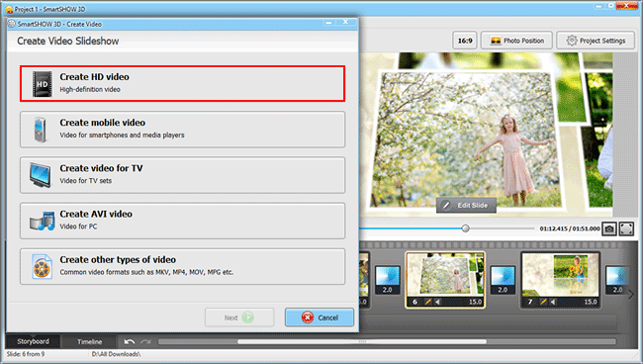The height and width of the screenshot is (364, 643).
Task: Choose Create mobile video option
Action: click(x=182, y=130)
